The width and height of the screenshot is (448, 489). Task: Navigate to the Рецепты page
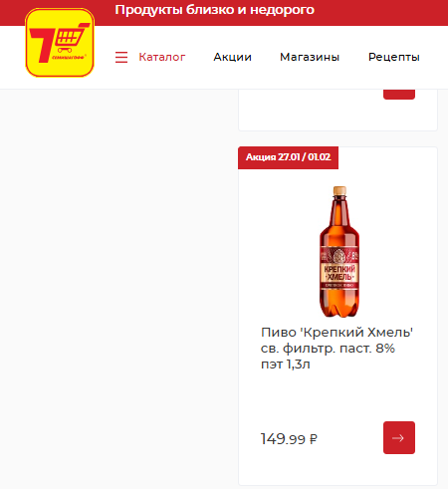click(x=394, y=57)
